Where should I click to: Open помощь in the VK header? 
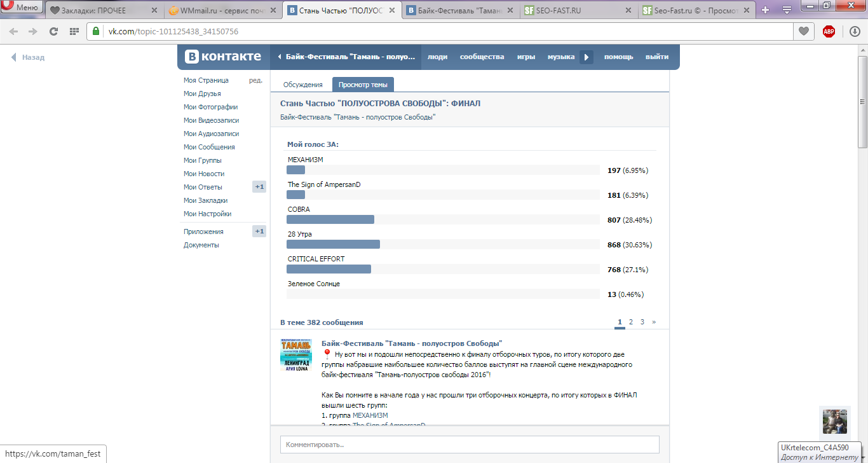pyautogui.click(x=618, y=57)
